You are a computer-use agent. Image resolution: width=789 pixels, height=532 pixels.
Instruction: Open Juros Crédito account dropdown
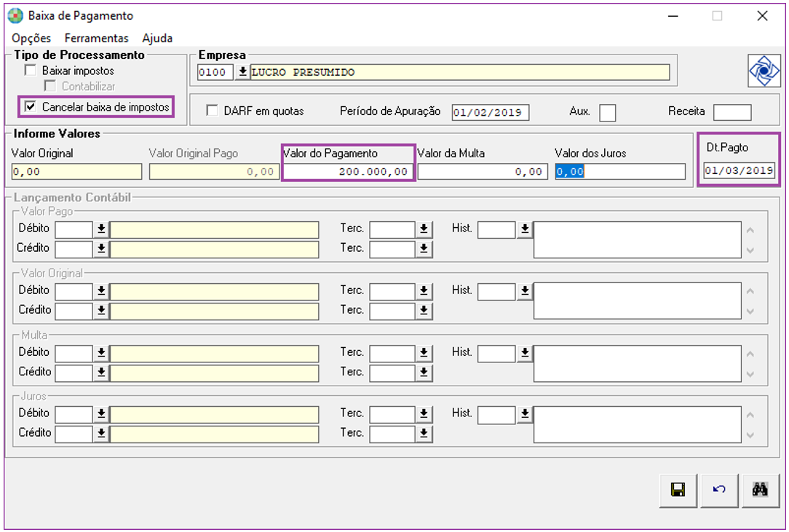coord(101,434)
